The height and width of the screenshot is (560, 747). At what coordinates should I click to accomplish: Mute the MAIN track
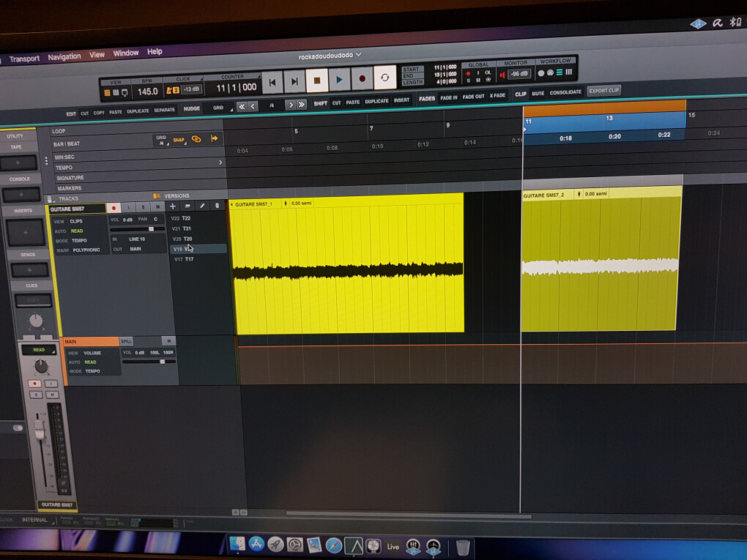point(168,341)
